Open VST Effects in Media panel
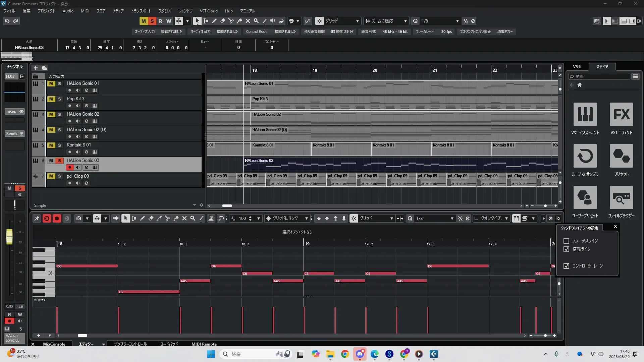 pyautogui.click(x=621, y=115)
